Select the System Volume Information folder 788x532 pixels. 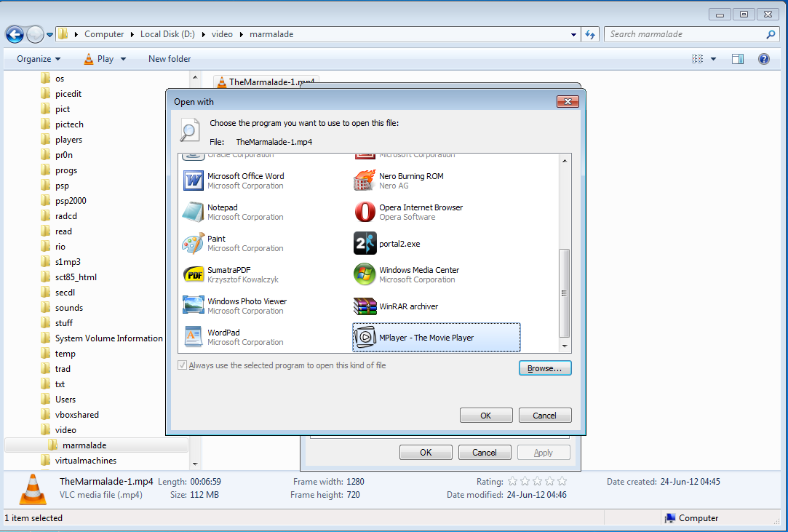coord(109,338)
